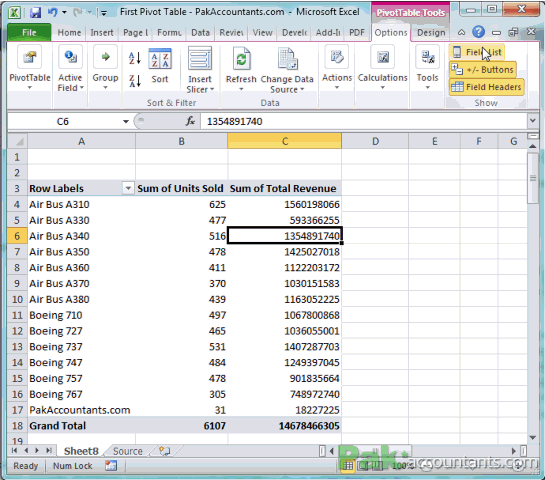The image size is (545, 480).
Task: Click the insert new worksheet tab icon
Action: tap(164, 451)
